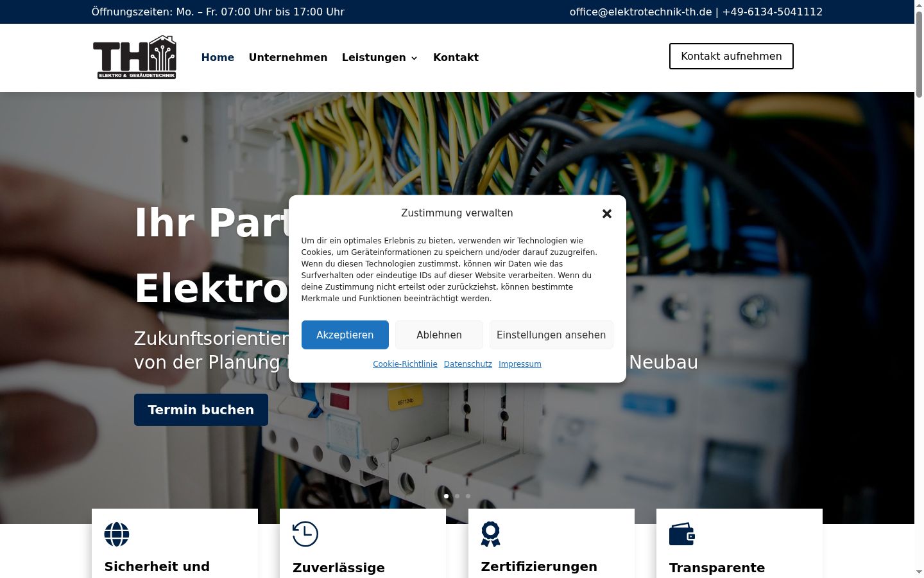924x578 pixels.
Task: Select the third hero slider dot
Action: [468, 496]
